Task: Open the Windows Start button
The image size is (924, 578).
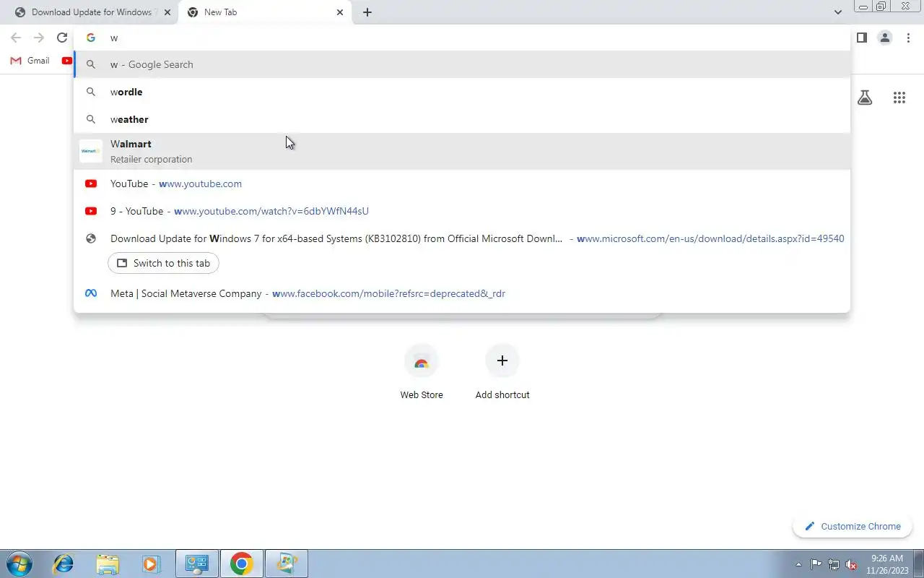Action: [18, 564]
